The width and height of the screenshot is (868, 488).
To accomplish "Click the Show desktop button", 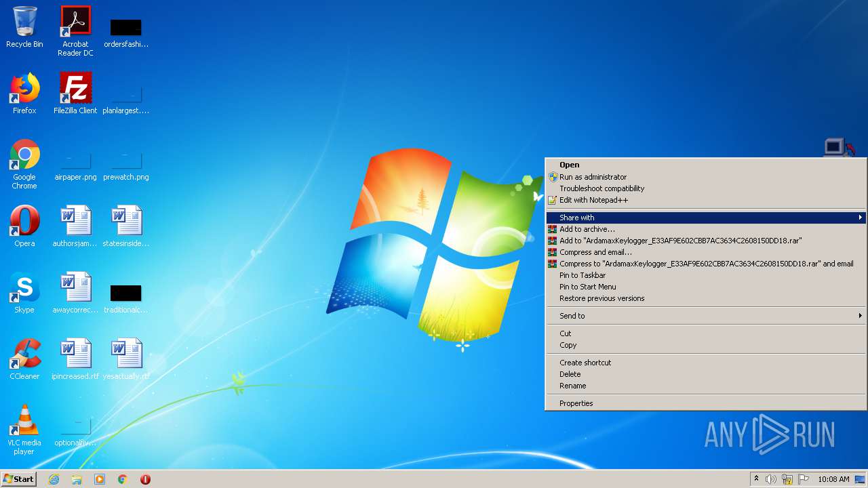I will pyautogui.click(x=860, y=479).
